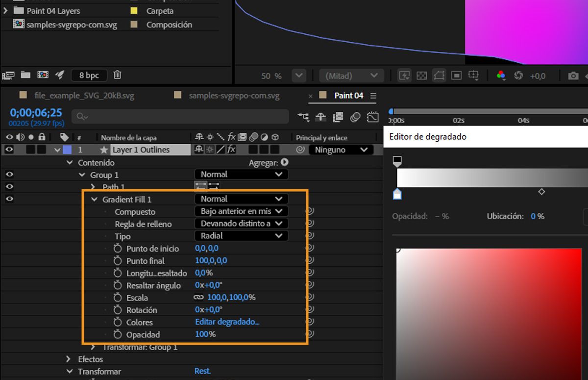Select the Paint 04 timeline tab
Image resolution: width=588 pixels, height=380 pixels.
click(x=349, y=96)
